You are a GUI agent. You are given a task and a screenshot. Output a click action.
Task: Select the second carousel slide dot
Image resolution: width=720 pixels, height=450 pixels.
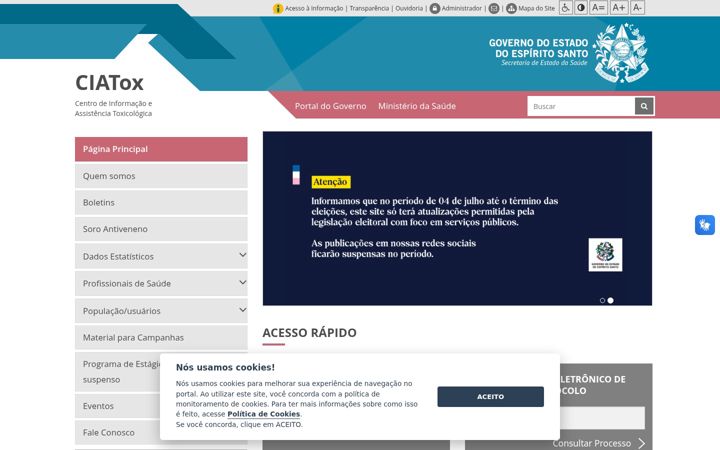tap(611, 300)
